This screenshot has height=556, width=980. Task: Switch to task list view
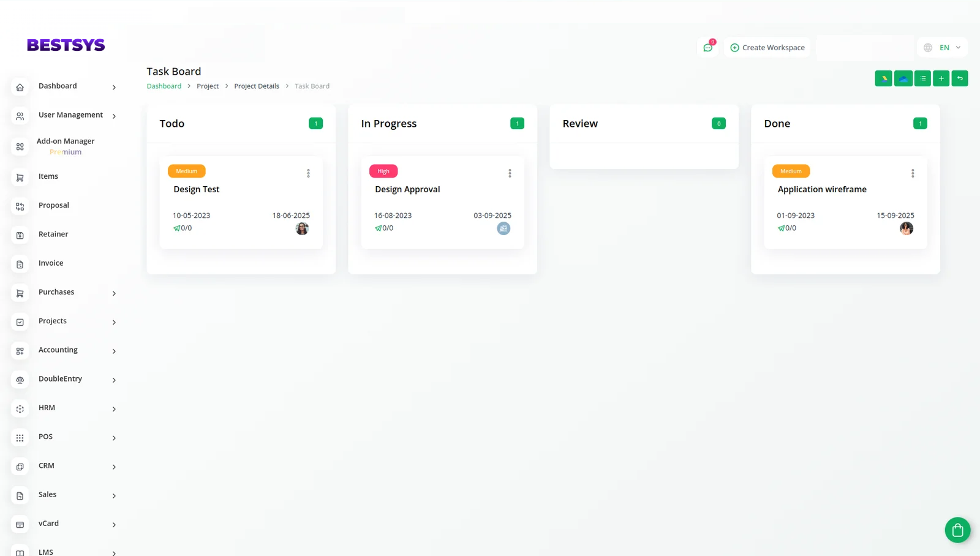922,78
